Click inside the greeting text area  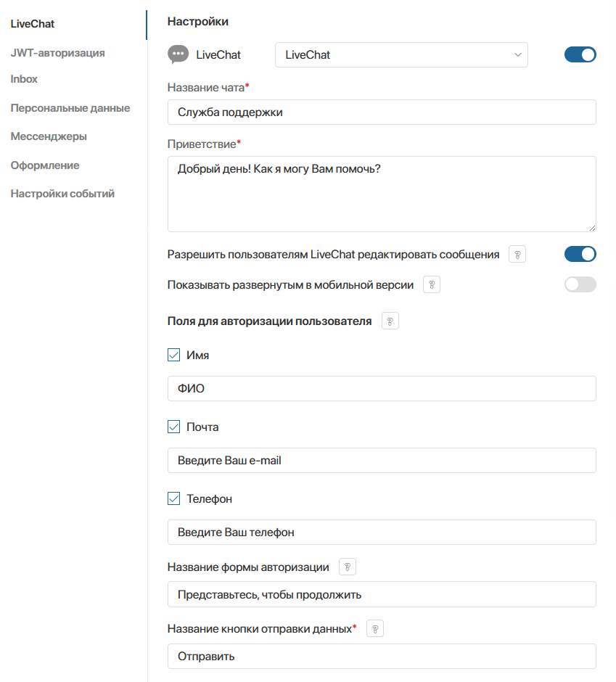382,194
